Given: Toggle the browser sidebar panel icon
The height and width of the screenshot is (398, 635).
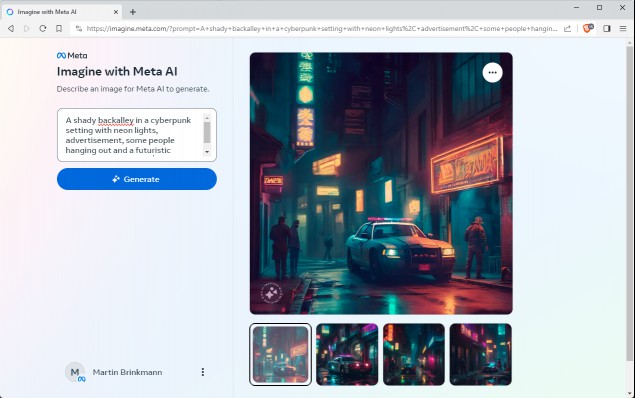Looking at the screenshot, I should (606, 28).
